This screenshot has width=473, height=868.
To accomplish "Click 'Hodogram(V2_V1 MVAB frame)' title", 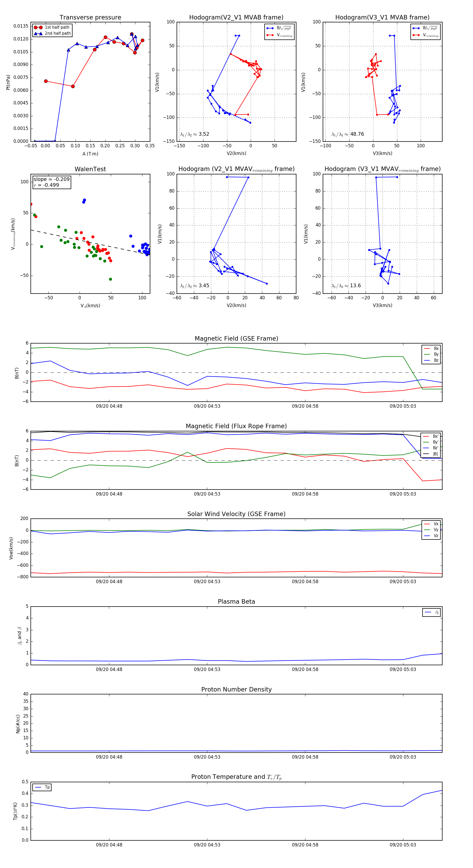I will 236,18.
